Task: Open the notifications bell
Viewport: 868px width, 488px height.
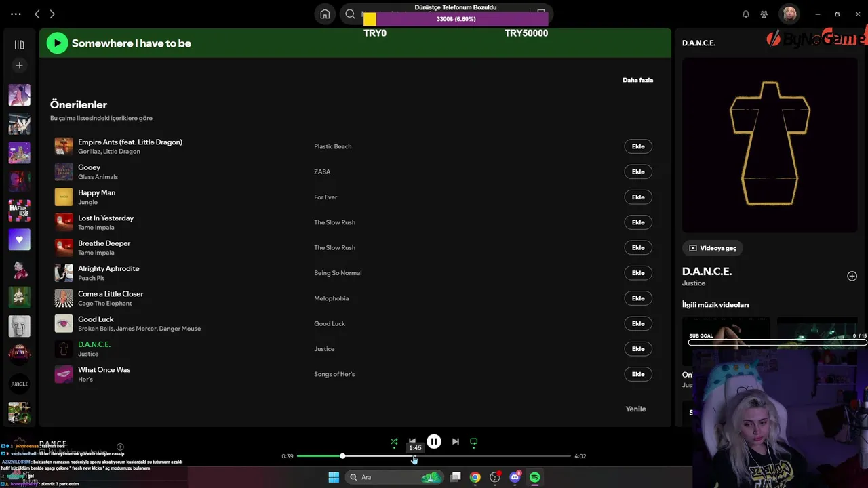Action: (746, 14)
